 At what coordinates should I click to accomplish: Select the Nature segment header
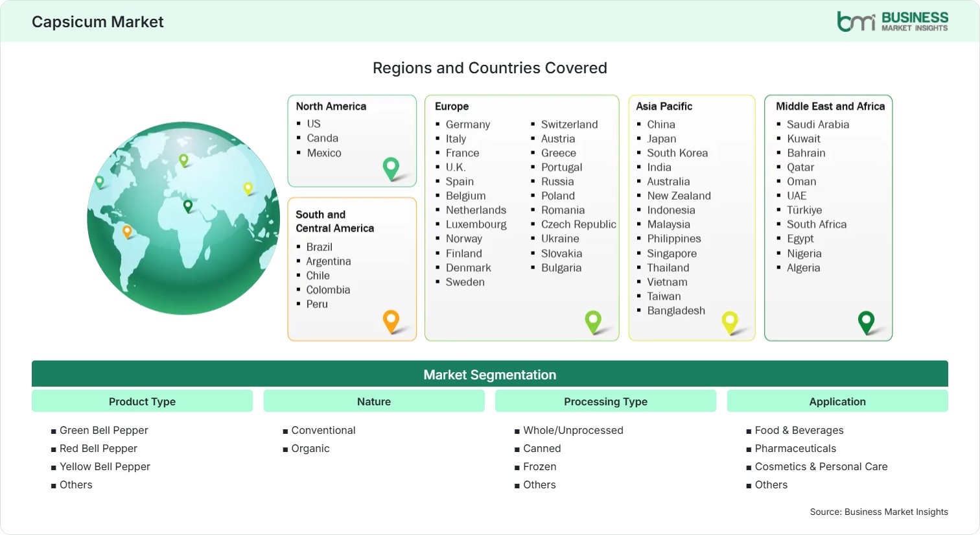coord(374,401)
